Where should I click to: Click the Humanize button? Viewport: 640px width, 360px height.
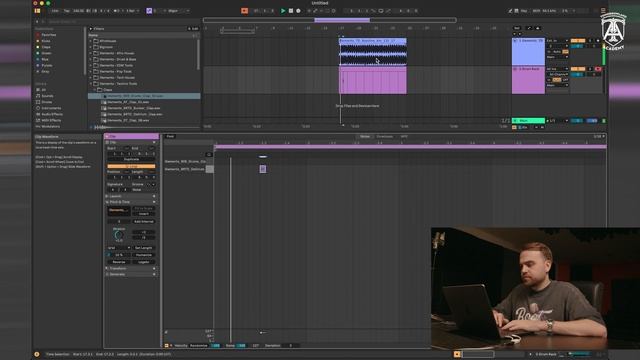point(144,255)
